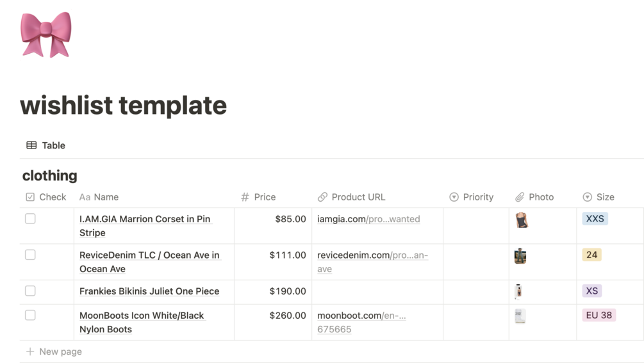Click the Aa icon beside Name header
644x363 pixels.
(x=85, y=197)
